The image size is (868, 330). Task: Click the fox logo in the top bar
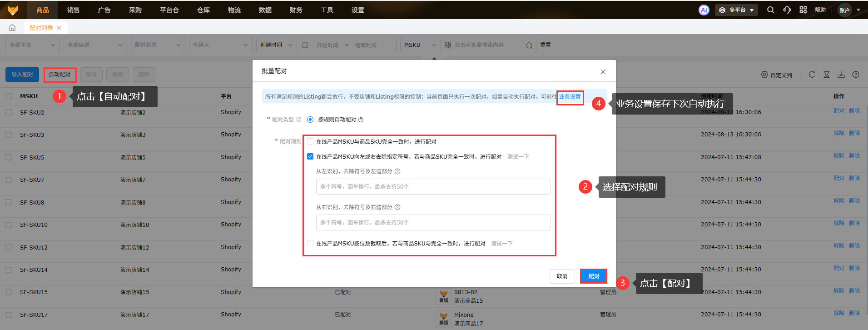pos(13,10)
